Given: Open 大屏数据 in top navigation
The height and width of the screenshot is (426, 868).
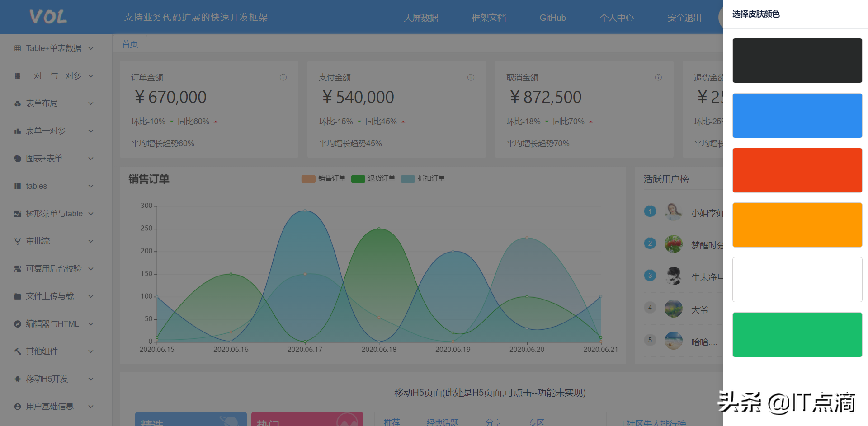Looking at the screenshot, I should [x=421, y=18].
